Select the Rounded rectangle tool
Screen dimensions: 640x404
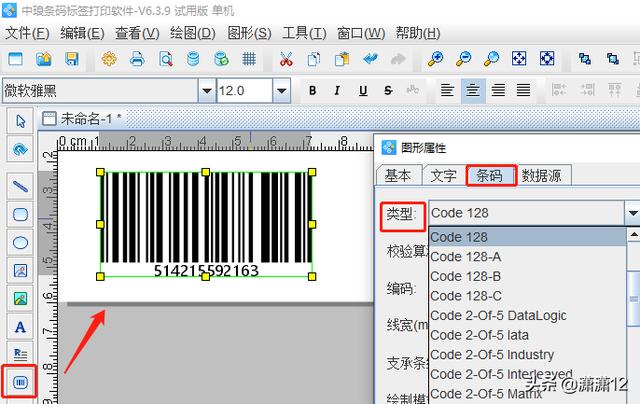tap(20, 215)
